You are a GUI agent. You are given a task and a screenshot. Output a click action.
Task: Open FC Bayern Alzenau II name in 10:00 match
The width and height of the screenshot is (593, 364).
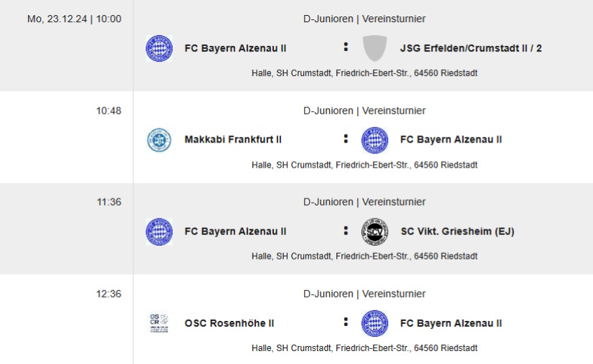click(235, 49)
